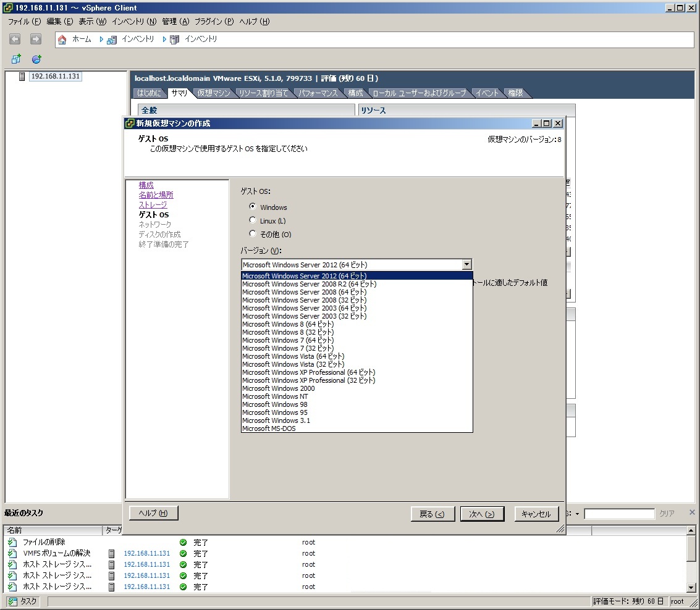Click the Forward navigation arrow icon
Image resolution: width=700 pixels, height=610 pixels.
click(x=36, y=40)
